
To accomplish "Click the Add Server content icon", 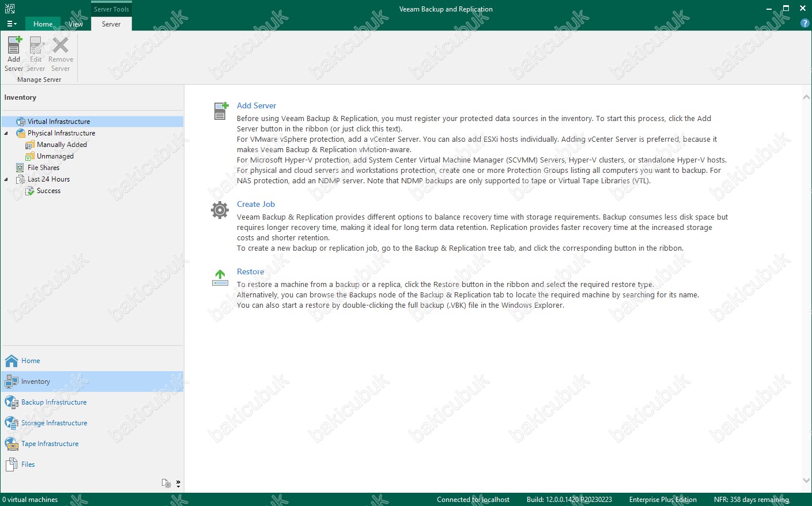I will click(x=221, y=111).
